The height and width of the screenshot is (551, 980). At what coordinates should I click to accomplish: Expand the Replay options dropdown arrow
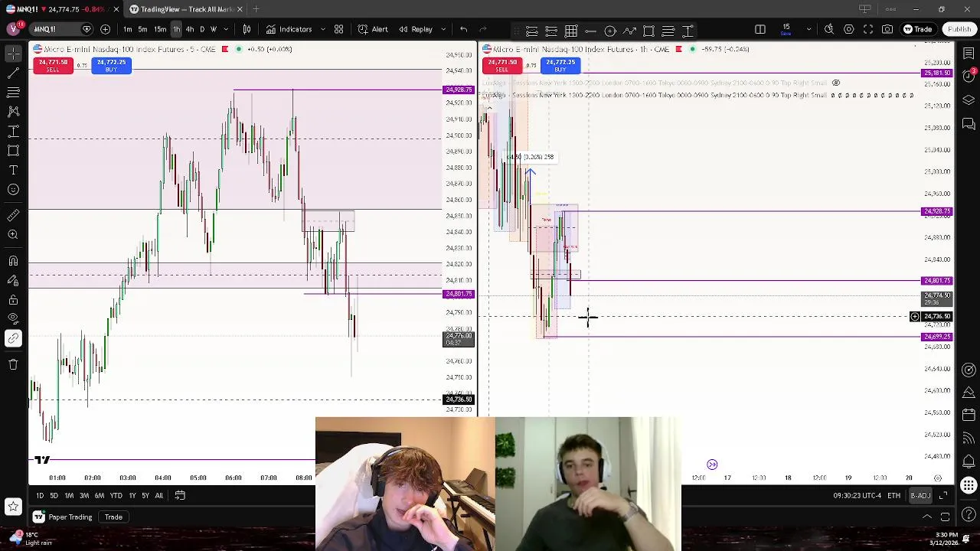click(x=442, y=29)
